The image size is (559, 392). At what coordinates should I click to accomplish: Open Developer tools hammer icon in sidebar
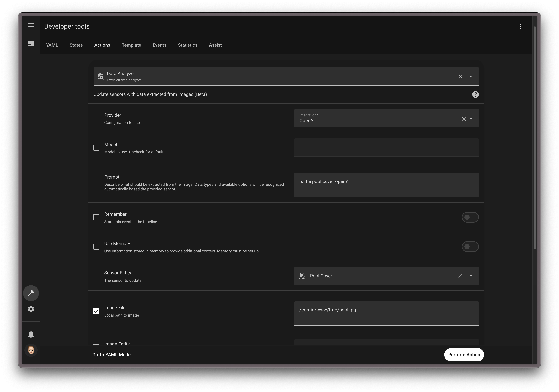pos(31,293)
